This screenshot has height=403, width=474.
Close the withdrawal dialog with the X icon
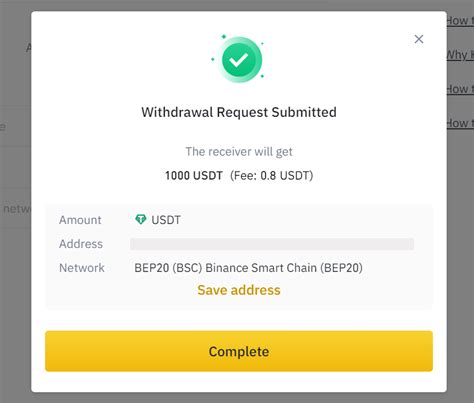[419, 39]
